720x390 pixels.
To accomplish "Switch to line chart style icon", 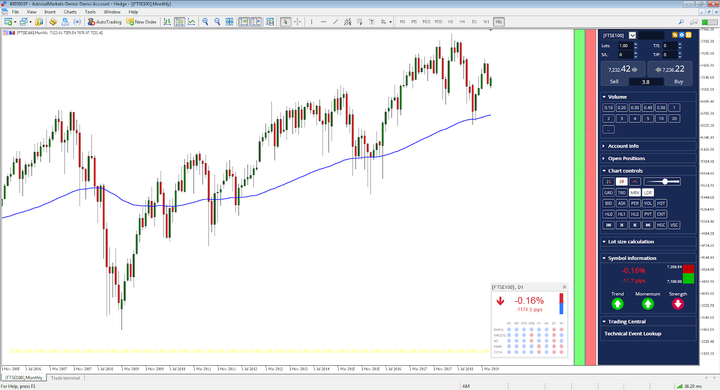I will (191, 22).
